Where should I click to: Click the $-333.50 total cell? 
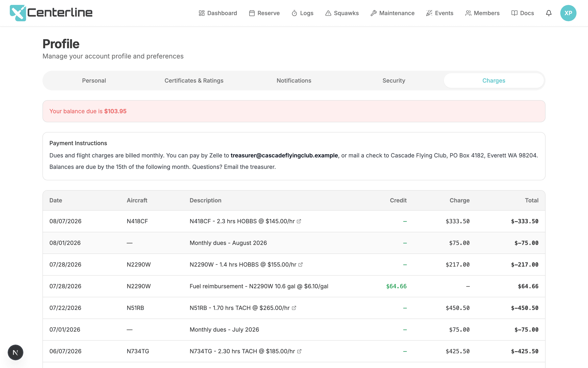coord(525,221)
